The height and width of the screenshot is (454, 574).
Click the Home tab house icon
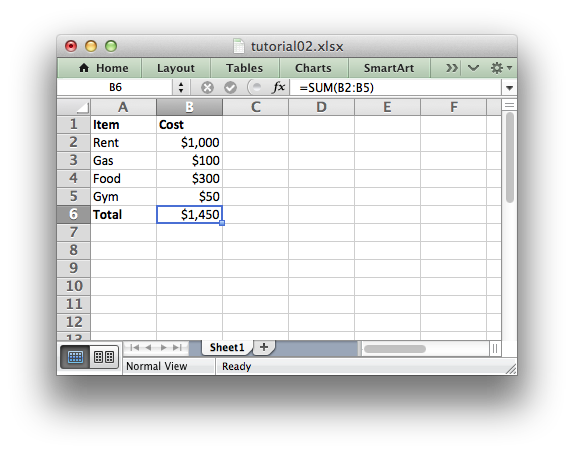coord(84,68)
